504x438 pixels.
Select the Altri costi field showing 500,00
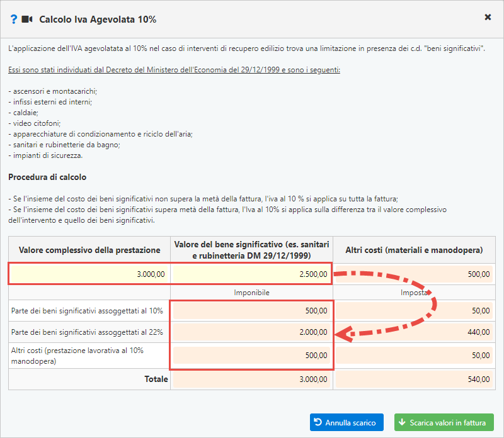(414, 274)
